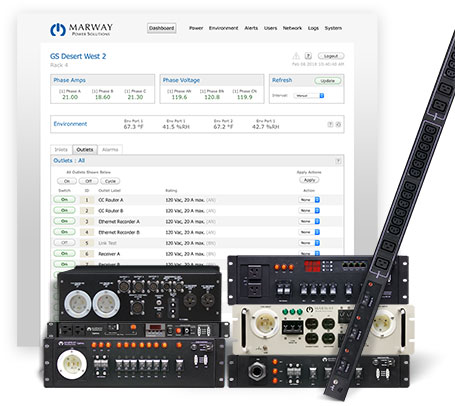This screenshot has width=455, height=406.
Task: Click the 67.2 °F temperature reading
Action: [x=223, y=127]
